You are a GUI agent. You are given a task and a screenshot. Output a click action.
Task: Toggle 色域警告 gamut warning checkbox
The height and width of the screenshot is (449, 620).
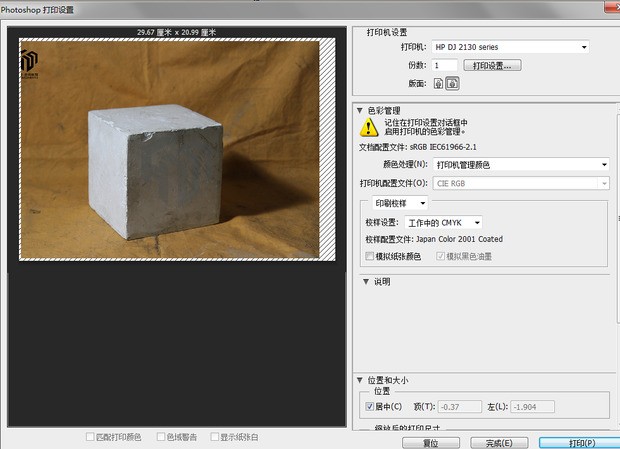click(x=159, y=437)
